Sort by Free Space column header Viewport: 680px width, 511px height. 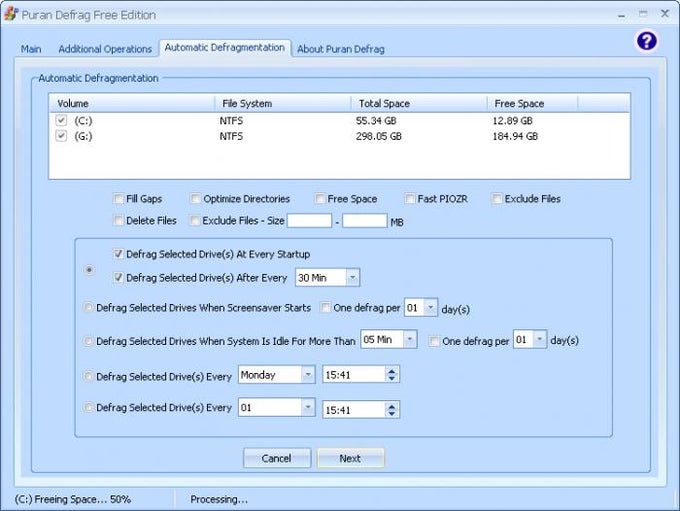(x=533, y=103)
